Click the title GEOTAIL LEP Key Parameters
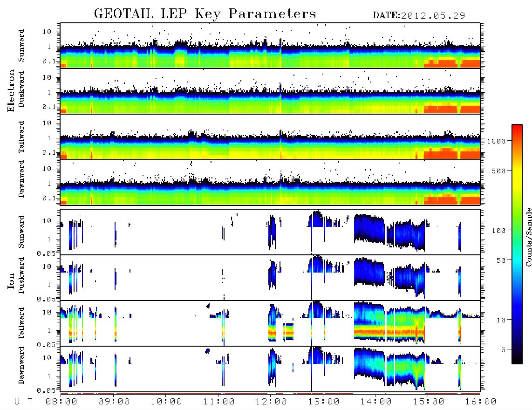Viewport: 532px width, 410px height. click(x=205, y=14)
